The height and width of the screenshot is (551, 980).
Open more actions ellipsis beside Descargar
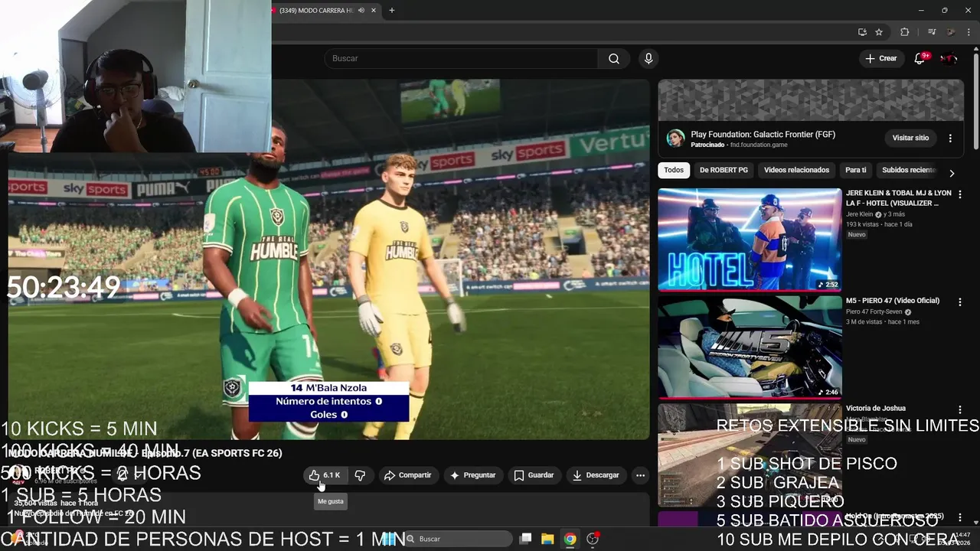(x=640, y=475)
